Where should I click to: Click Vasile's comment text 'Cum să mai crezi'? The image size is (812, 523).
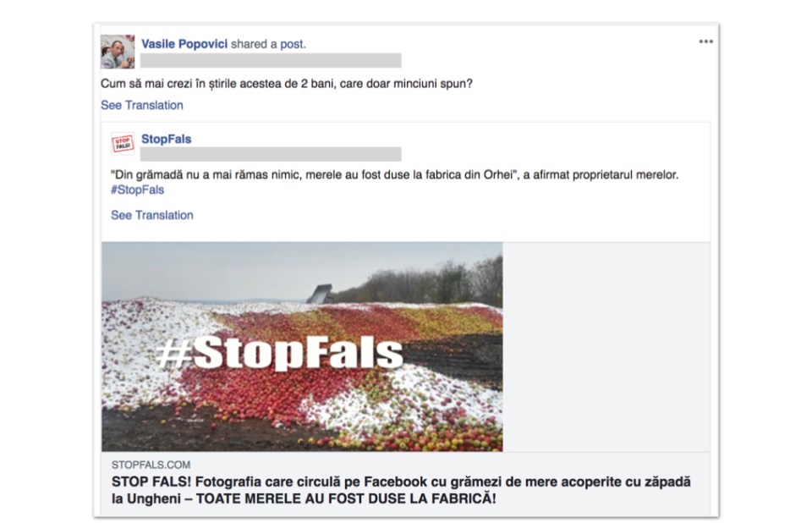287,84
